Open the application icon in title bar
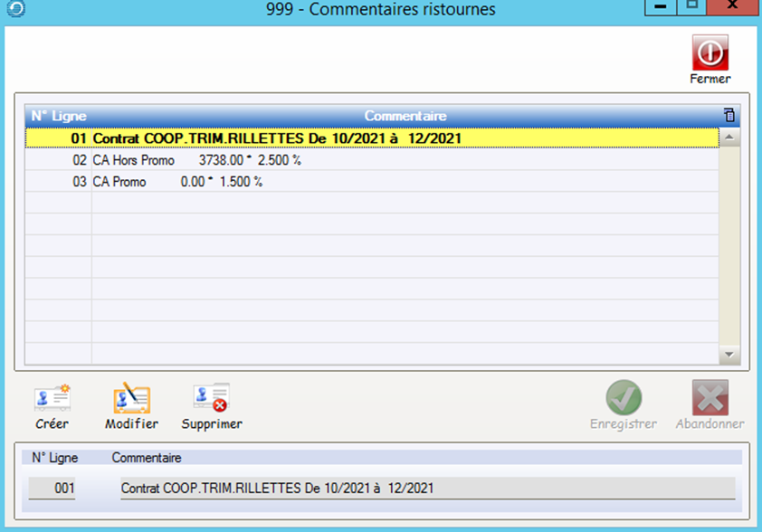Image resolution: width=762 pixels, height=532 pixels. point(14,9)
